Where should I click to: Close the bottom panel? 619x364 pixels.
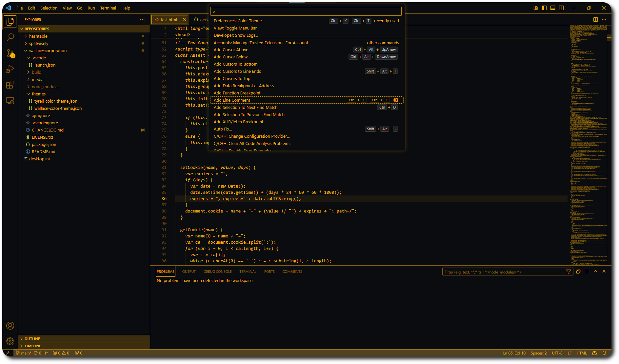604,272
